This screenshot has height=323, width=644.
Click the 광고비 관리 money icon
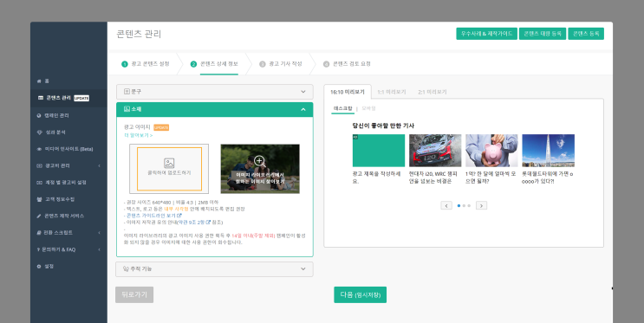(x=39, y=165)
